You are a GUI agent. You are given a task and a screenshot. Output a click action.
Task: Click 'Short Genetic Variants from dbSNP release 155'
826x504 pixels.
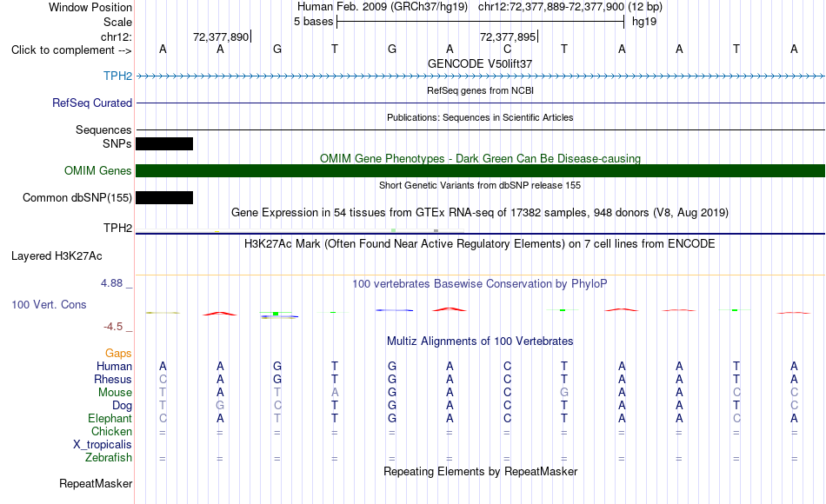pyautogui.click(x=480, y=185)
